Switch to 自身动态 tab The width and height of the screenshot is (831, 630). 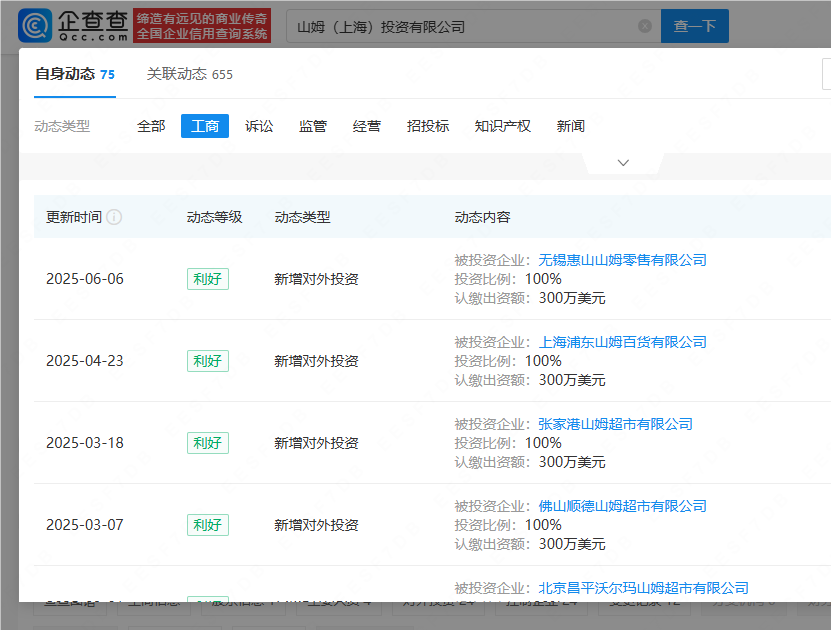pos(74,74)
